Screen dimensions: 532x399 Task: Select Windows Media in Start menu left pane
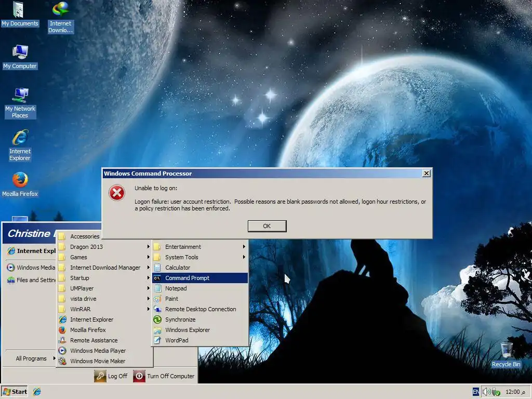click(x=31, y=268)
